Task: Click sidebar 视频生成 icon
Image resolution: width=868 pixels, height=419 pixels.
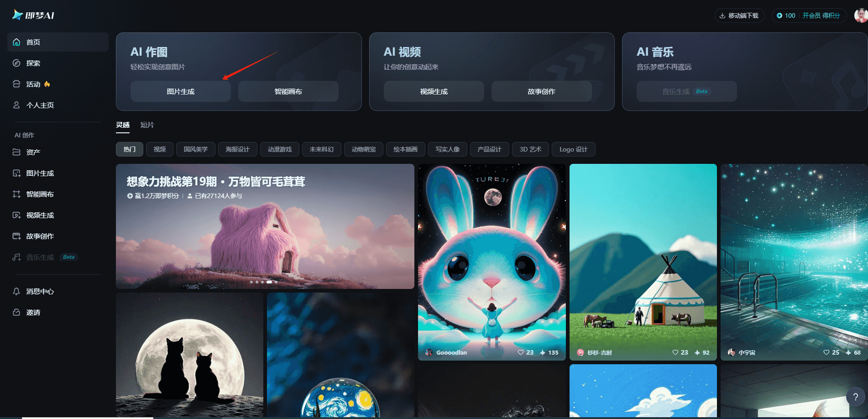Action: click(x=16, y=215)
